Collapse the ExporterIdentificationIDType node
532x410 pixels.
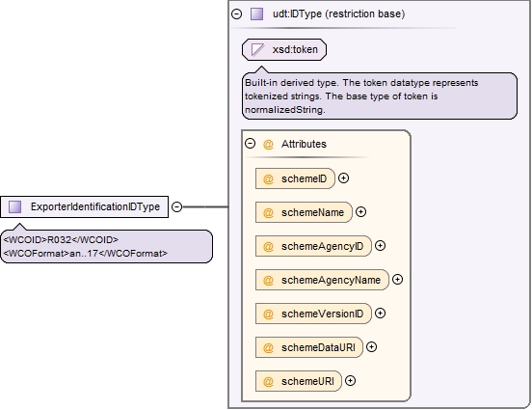176,206
